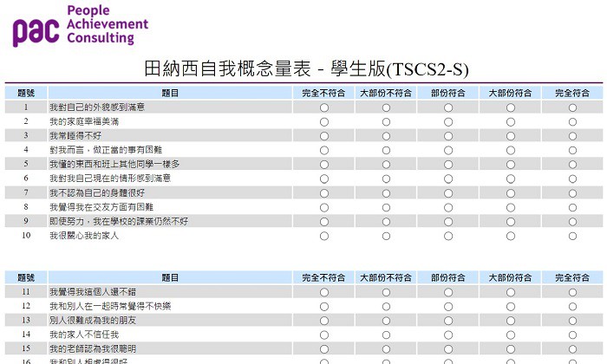
Task: Select 完全符合 for question 10 我很關心我的家人
Action: (x=572, y=236)
